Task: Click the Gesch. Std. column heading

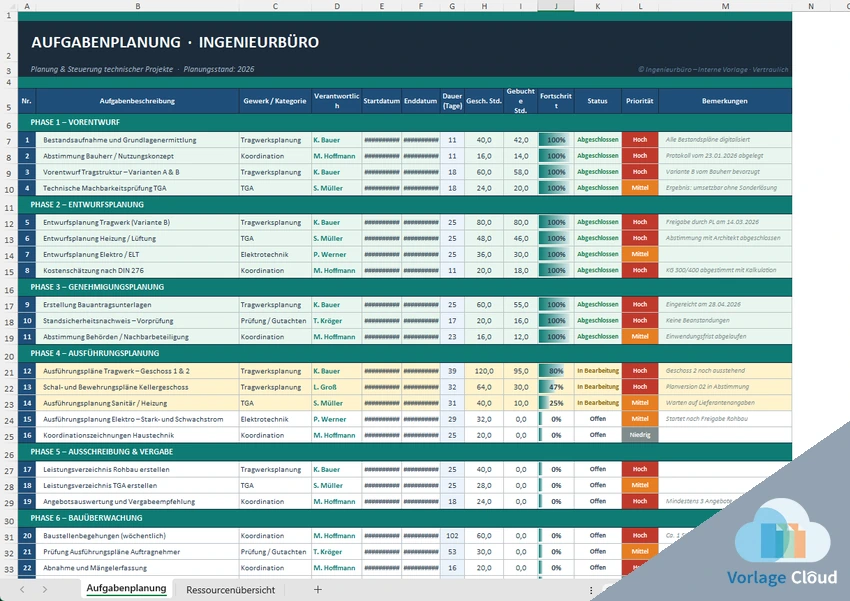Action: tap(484, 101)
